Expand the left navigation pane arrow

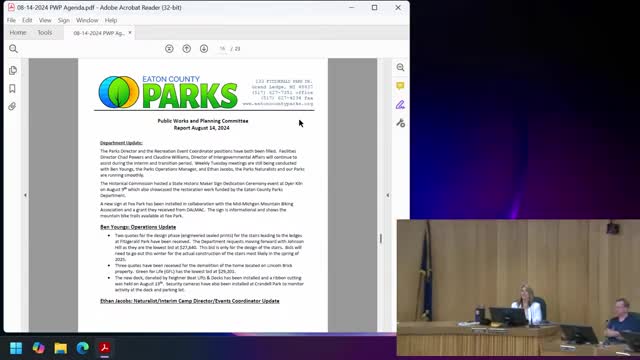tap(25, 196)
